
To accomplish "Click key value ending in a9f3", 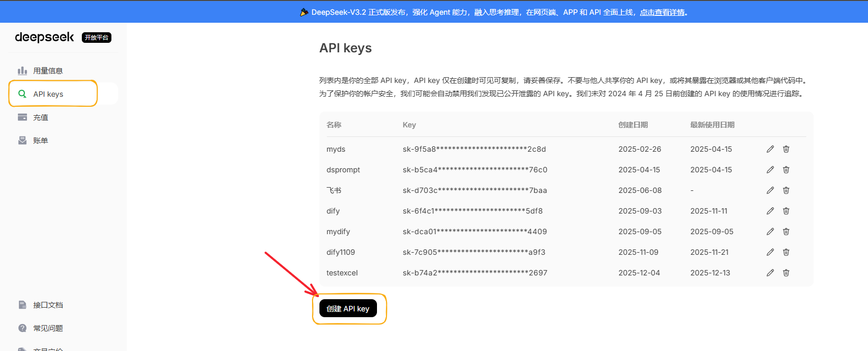I will [x=474, y=252].
